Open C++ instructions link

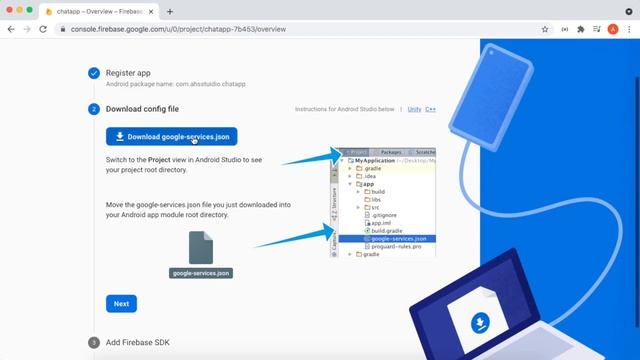[431, 109]
